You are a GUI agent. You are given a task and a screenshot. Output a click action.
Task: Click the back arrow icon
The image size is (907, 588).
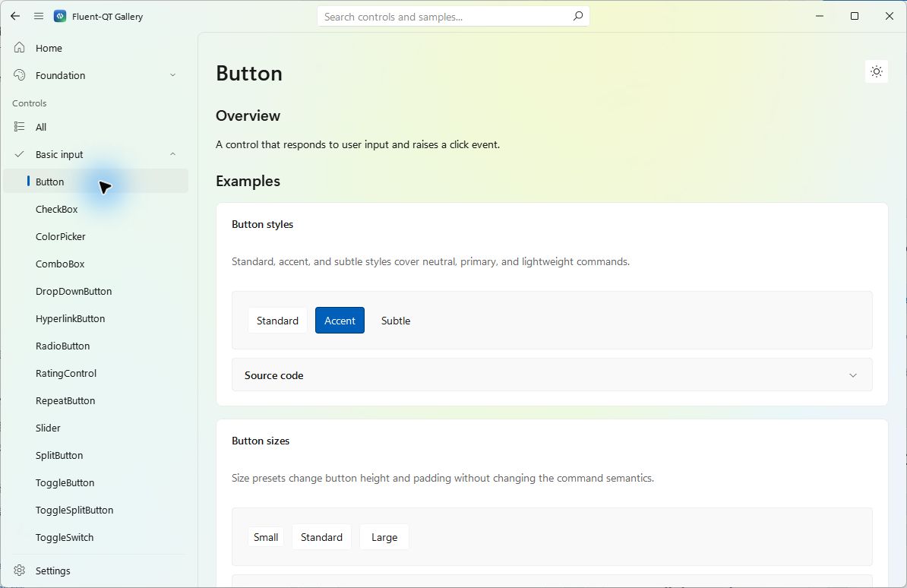pyautogui.click(x=15, y=16)
